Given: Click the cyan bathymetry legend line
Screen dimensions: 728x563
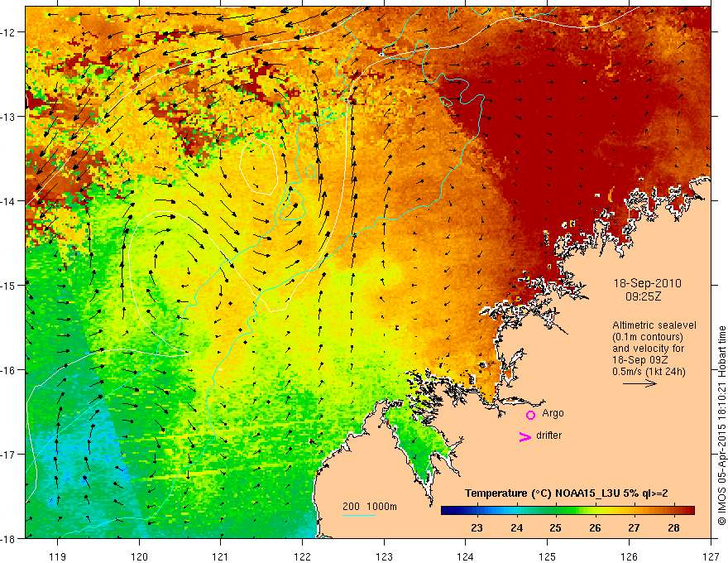Looking at the screenshot, I should (x=359, y=515).
